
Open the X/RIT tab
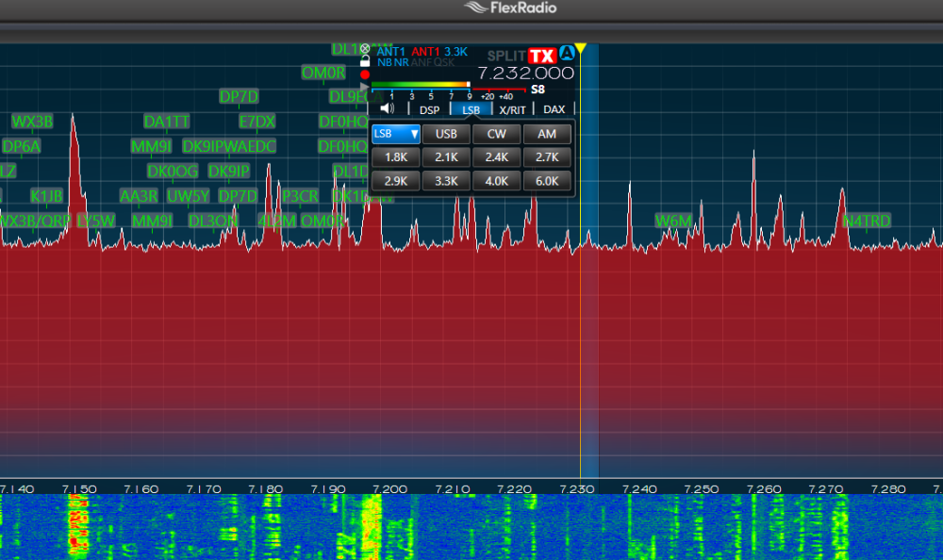click(512, 110)
